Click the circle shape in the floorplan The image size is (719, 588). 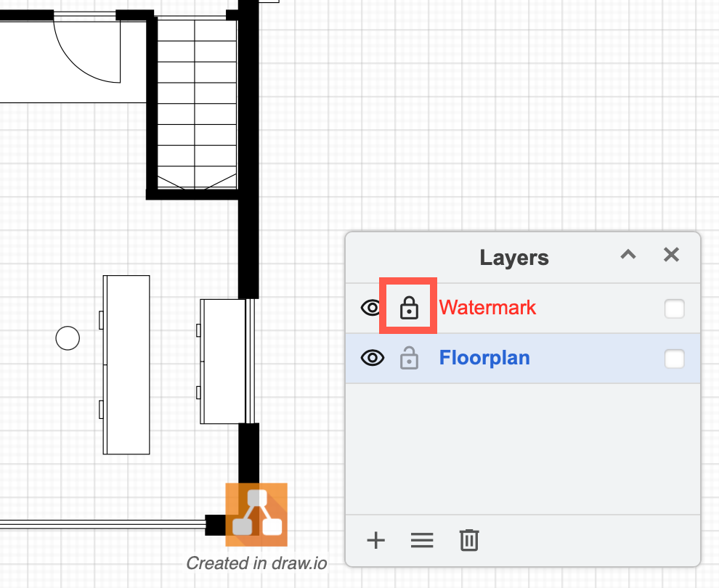click(68, 338)
